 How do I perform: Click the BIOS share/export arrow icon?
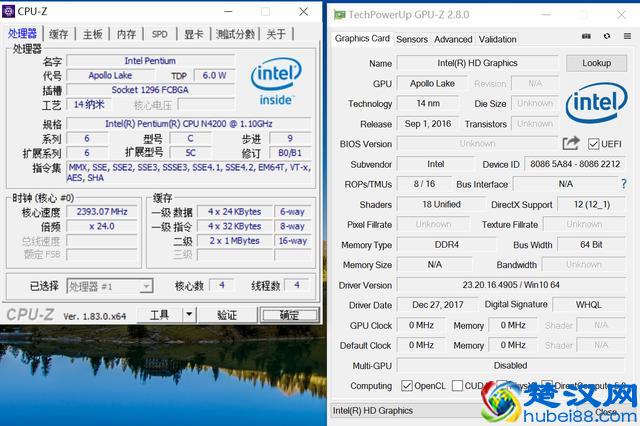click(x=571, y=143)
